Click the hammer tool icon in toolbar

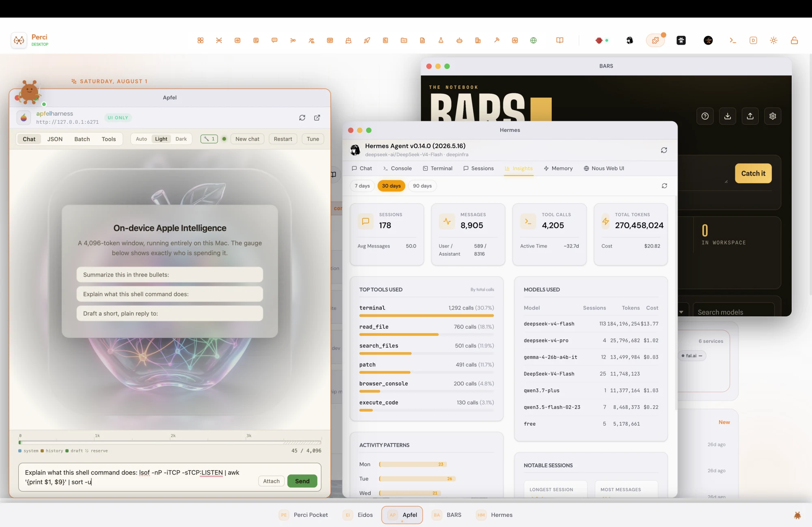[x=497, y=41]
